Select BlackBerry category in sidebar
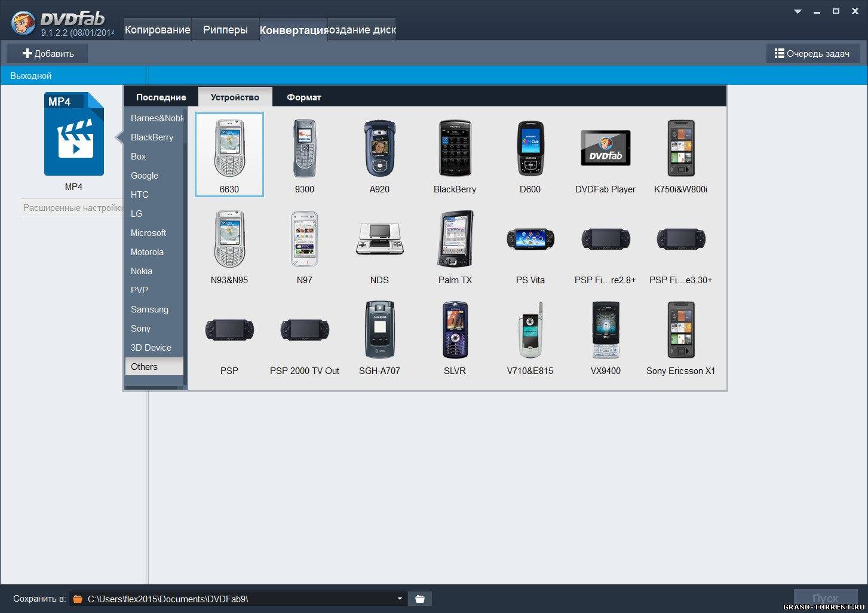The image size is (868, 613). tap(155, 137)
